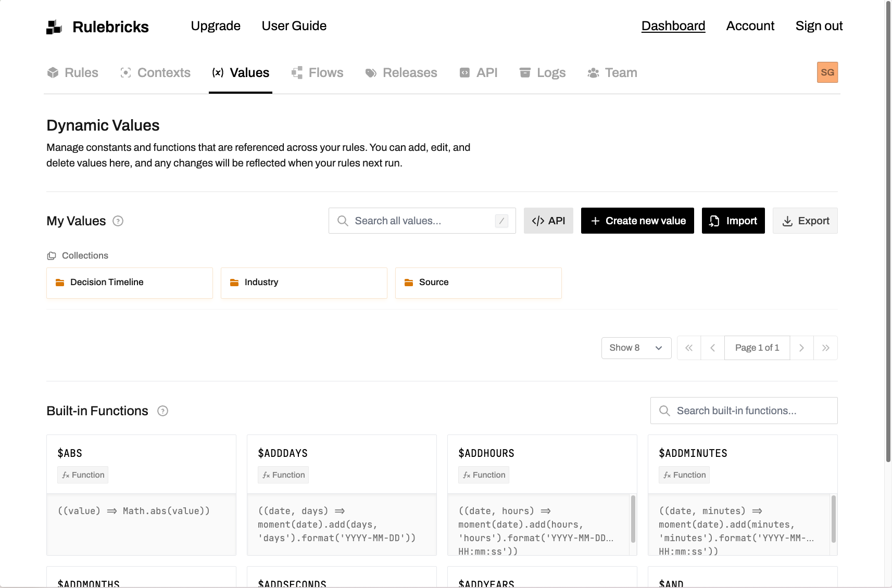Open the Releases tab
Screen dimensions: 892x588
pos(401,73)
